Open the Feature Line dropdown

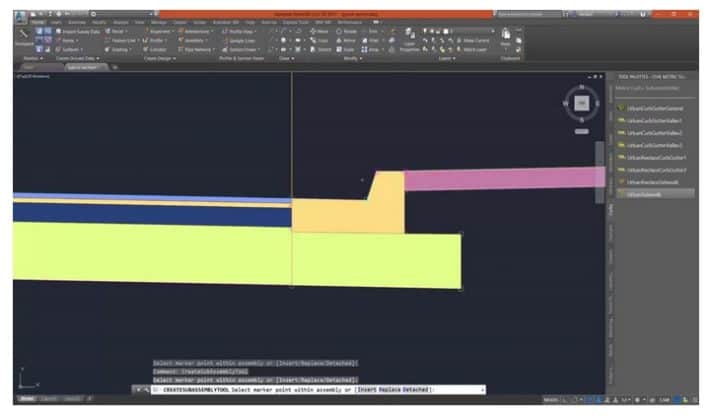[122, 41]
